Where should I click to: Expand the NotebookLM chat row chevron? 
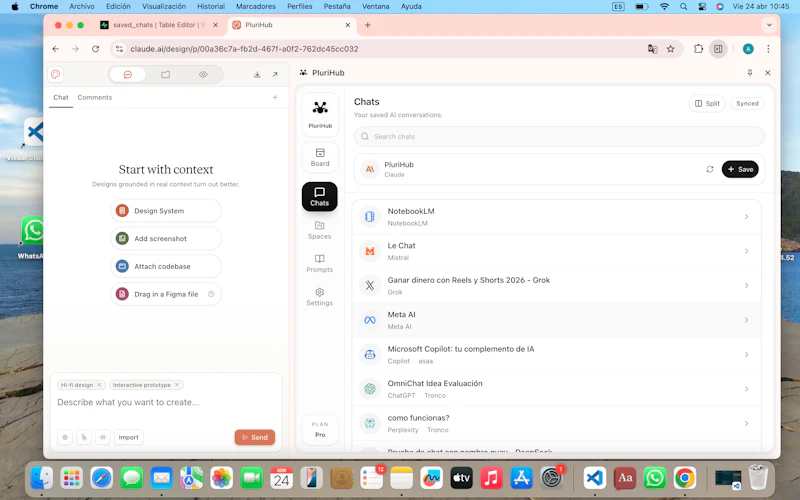[746, 217]
